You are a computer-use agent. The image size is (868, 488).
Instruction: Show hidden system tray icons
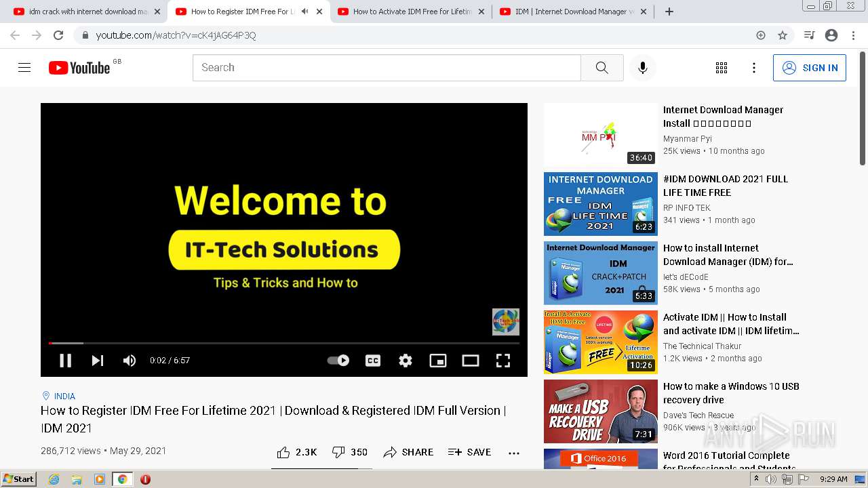point(756,479)
